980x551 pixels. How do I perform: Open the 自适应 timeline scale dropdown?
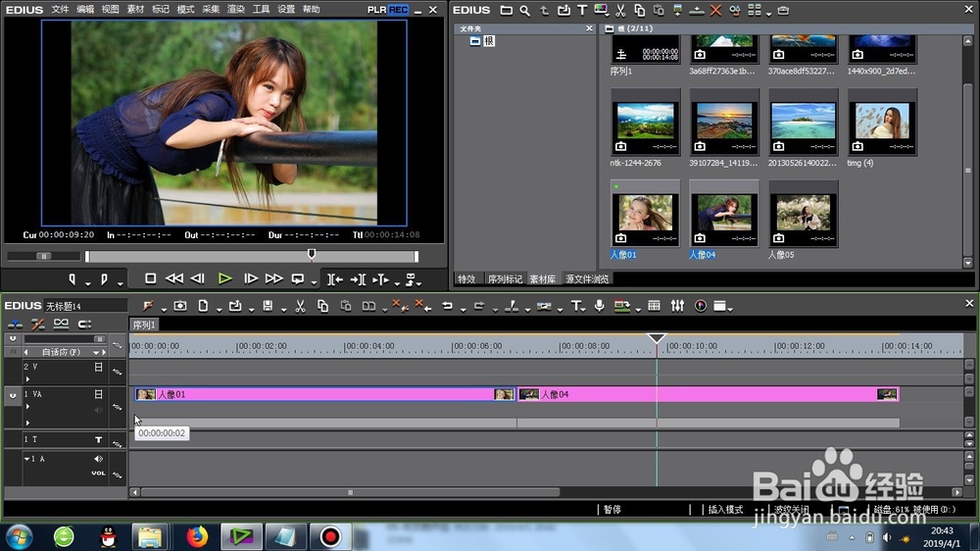tap(96, 352)
